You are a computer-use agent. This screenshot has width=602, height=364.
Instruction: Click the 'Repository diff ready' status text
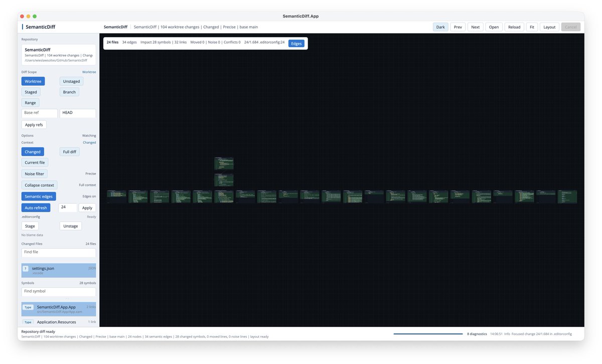click(38, 331)
